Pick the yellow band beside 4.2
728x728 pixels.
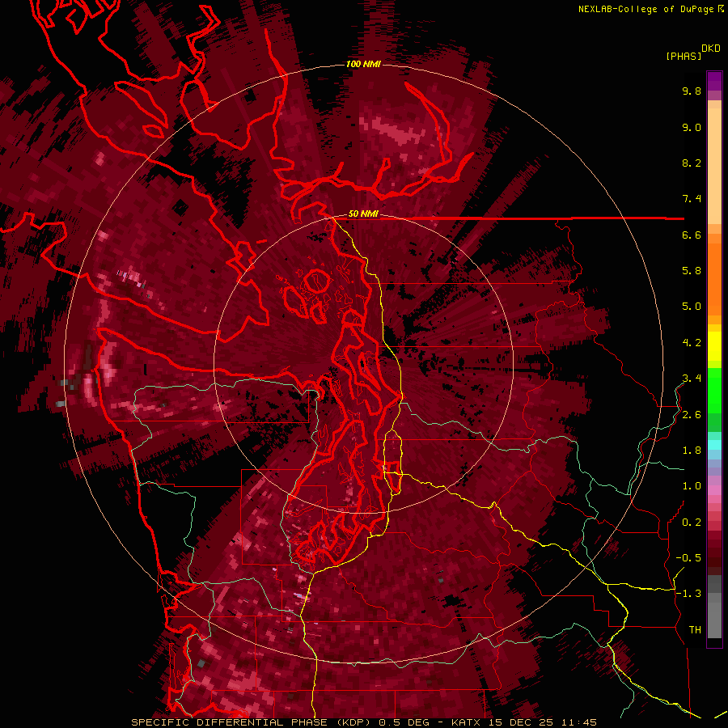714,346
